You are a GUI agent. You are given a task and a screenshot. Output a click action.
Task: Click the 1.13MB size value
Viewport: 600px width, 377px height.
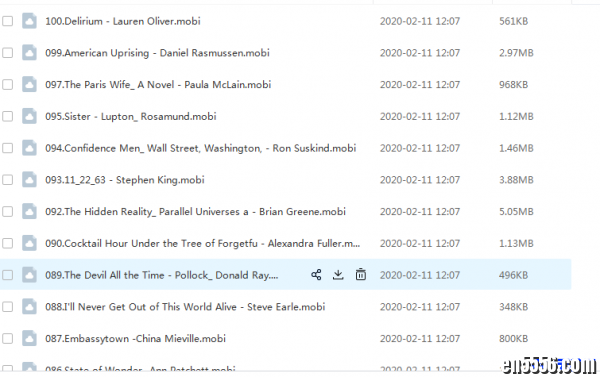(x=516, y=243)
